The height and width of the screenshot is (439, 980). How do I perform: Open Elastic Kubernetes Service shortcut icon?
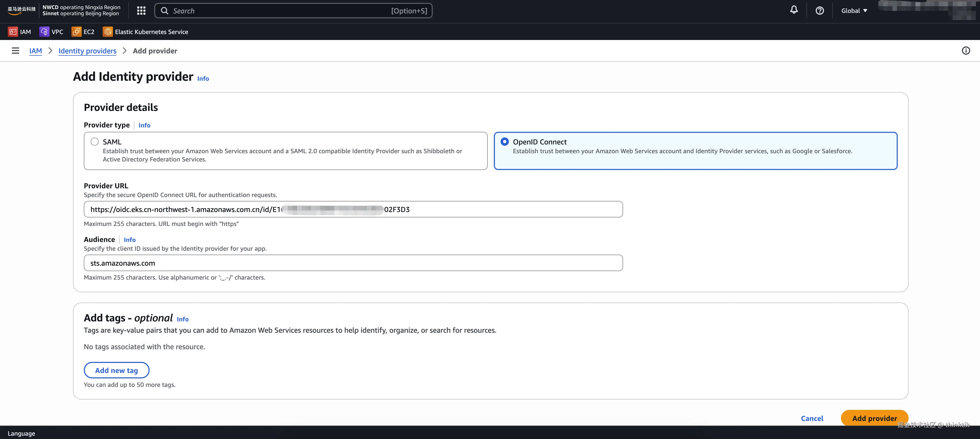pos(108,32)
